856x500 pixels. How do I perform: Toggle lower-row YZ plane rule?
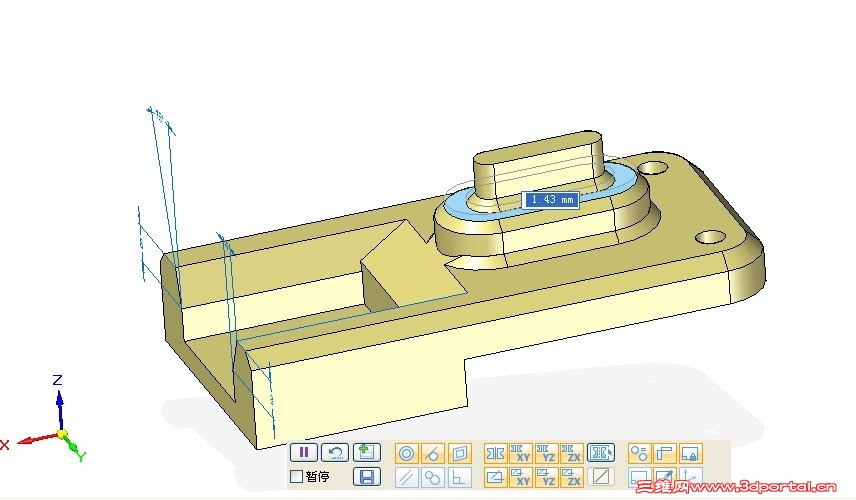pos(546,478)
